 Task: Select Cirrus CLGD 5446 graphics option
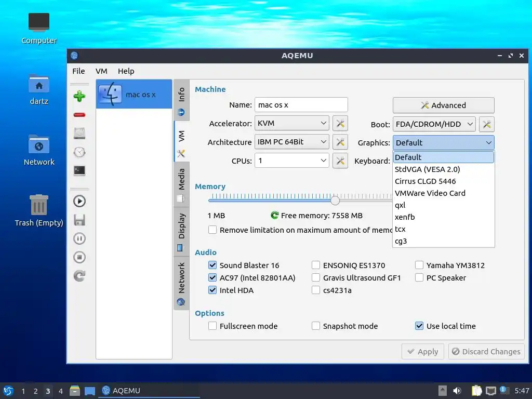444,181
